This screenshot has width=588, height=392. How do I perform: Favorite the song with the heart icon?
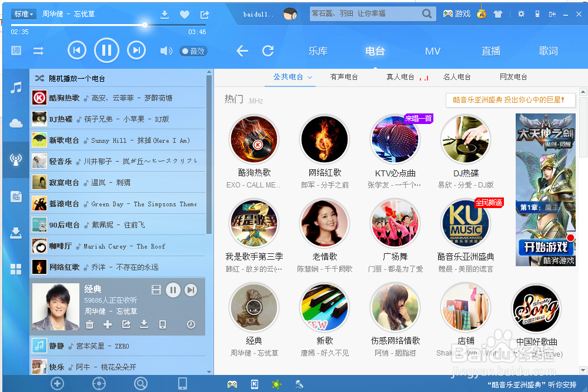pos(185,15)
